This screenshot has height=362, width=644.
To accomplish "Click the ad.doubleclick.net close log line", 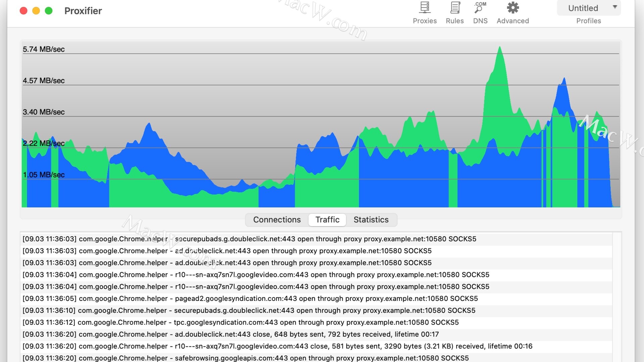I will (230, 334).
